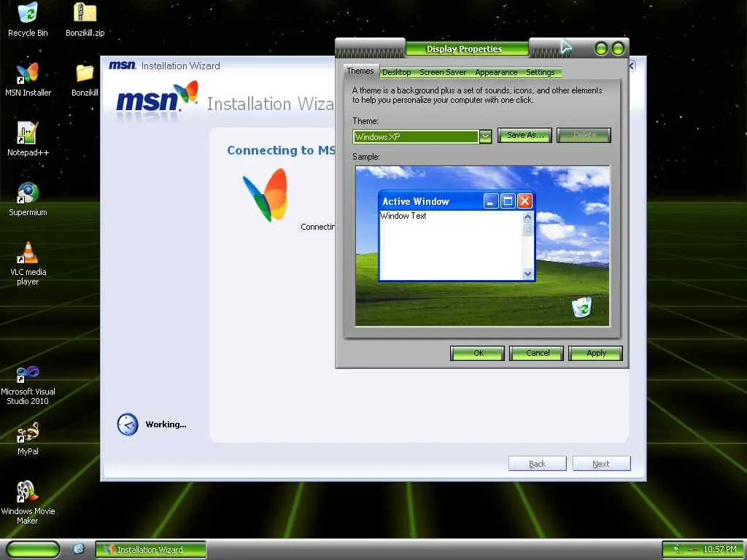Click the theme sample preview image
The height and width of the screenshot is (560, 747).
point(482,246)
